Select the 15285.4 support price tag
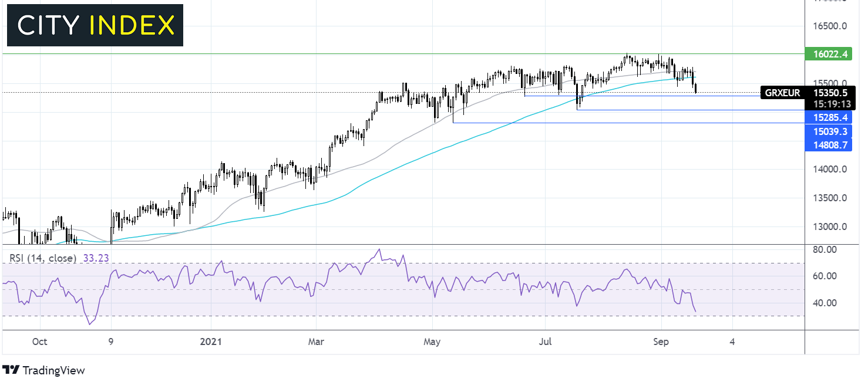Image resolution: width=868 pixels, height=382 pixels. [x=827, y=117]
